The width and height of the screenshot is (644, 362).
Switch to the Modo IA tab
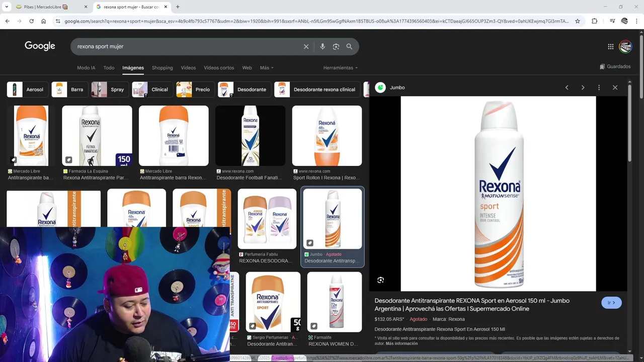click(86, 68)
